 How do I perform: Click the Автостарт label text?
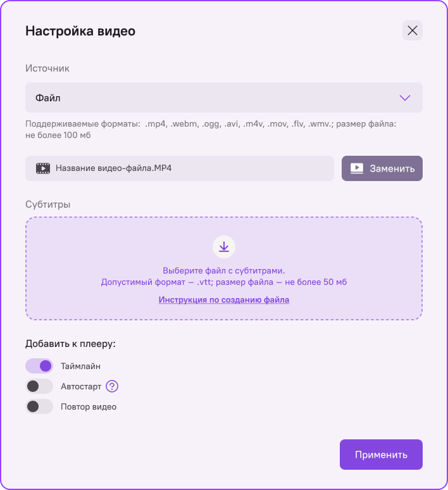(80, 386)
